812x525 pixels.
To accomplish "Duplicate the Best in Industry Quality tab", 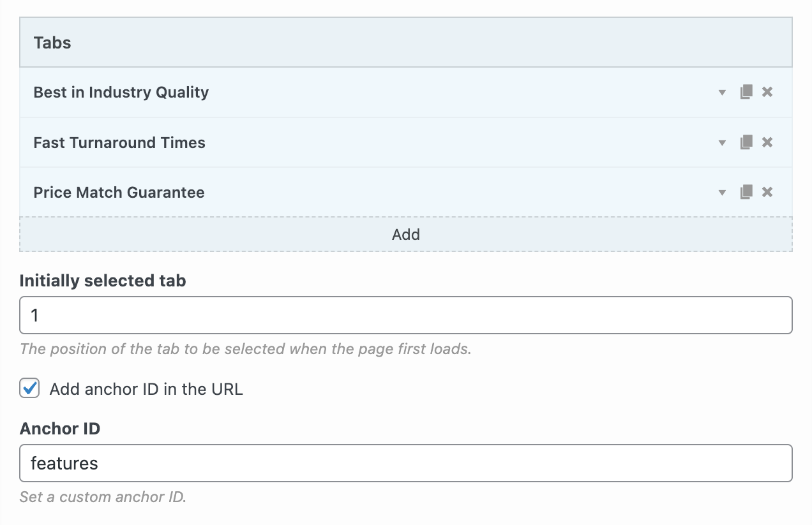I will tap(746, 92).
